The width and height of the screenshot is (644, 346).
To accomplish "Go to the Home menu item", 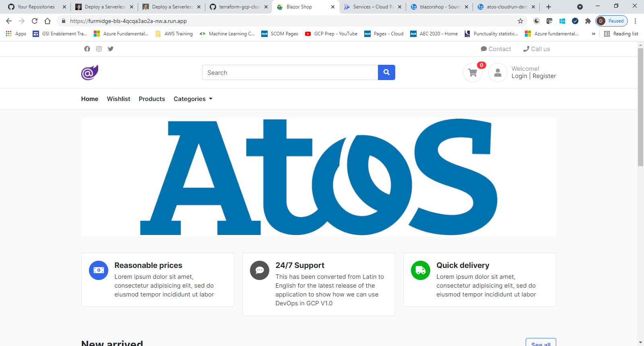I will (90, 99).
